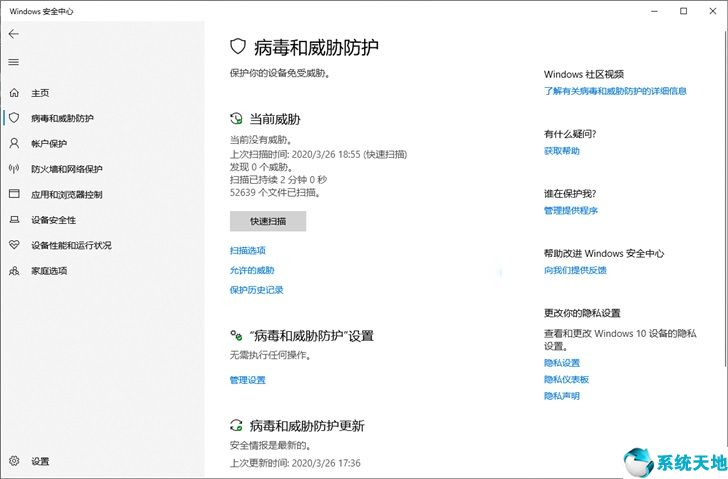This screenshot has height=479, width=728.
Task: Open the 隐私设置 link
Action: point(562,363)
